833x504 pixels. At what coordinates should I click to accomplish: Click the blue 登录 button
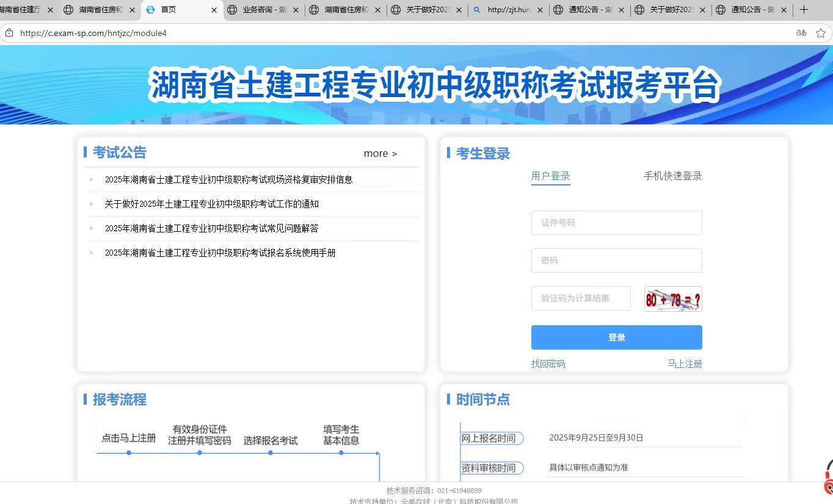(x=616, y=337)
